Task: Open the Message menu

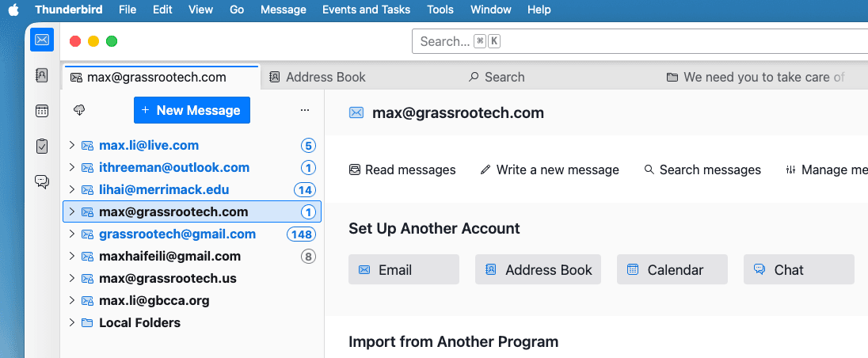Action: [283, 10]
